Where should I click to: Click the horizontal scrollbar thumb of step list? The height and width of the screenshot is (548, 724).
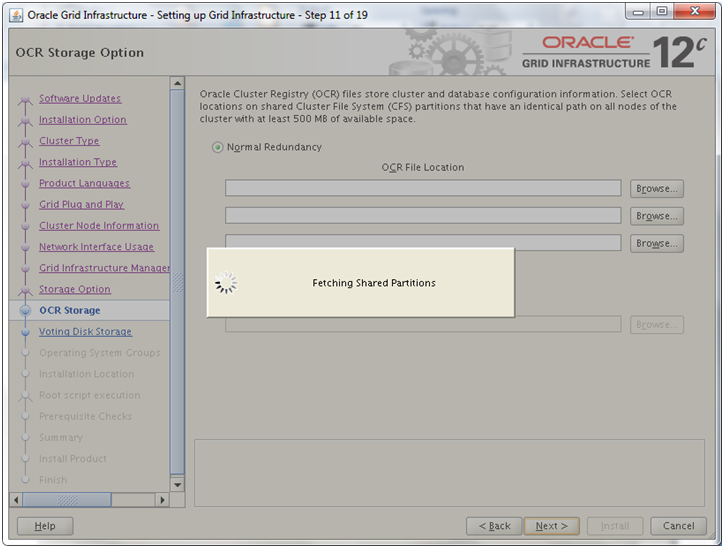coord(67,500)
